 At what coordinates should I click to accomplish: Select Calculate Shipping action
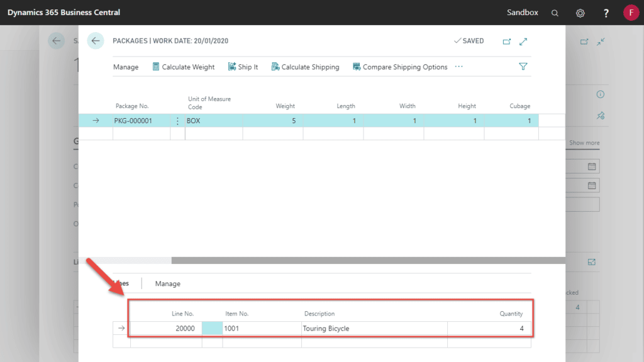coord(305,67)
